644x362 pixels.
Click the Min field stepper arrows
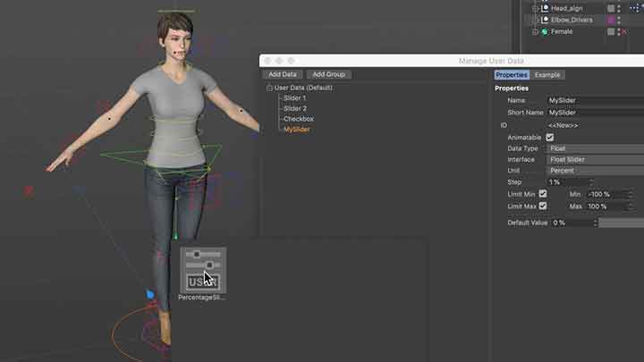point(630,194)
